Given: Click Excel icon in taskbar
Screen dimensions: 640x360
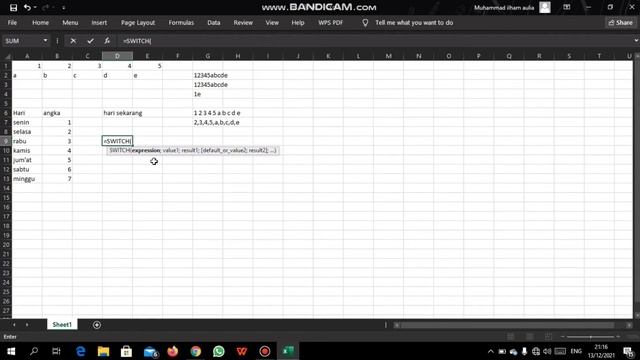Looking at the screenshot, I should (288, 351).
